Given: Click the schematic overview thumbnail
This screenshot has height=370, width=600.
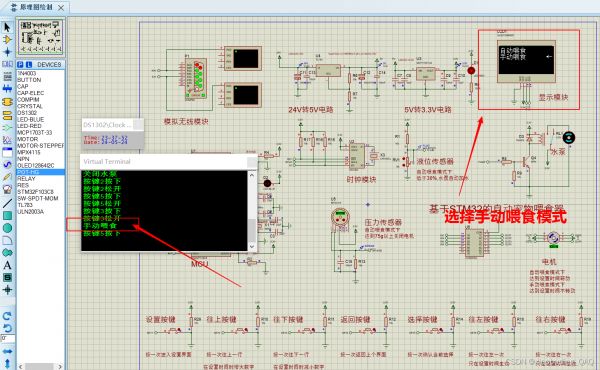Looking at the screenshot, I should tap(40, 37).
